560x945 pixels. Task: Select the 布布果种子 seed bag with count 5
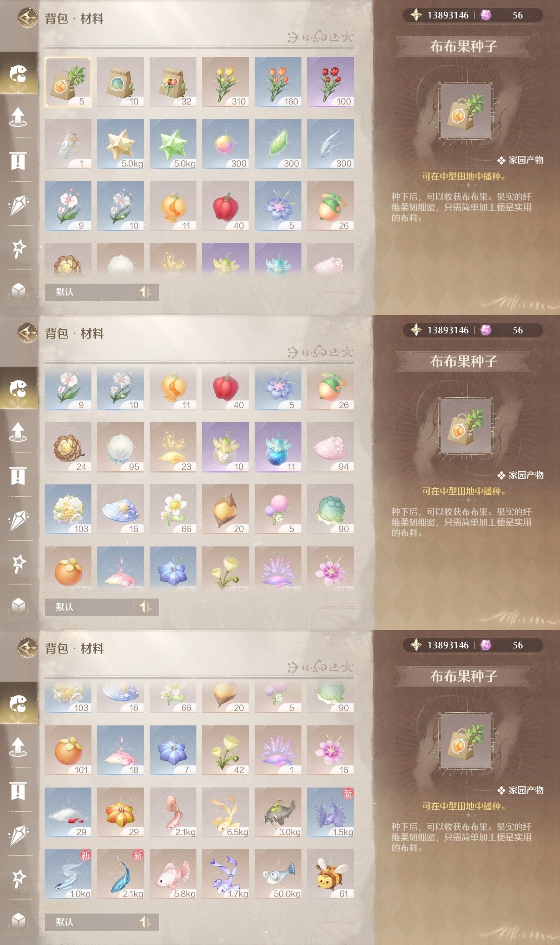(x=68, y=82)
